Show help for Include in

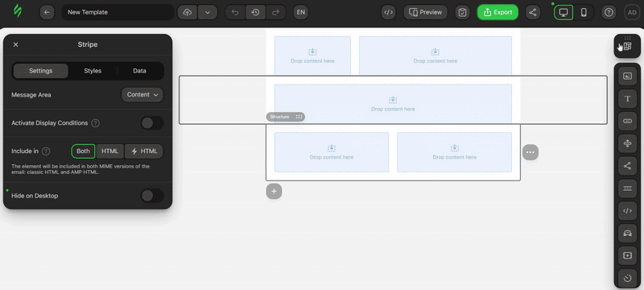point(46,151)
